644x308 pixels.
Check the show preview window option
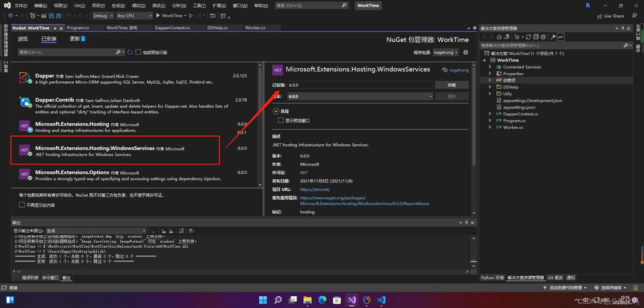pos(280,120)
